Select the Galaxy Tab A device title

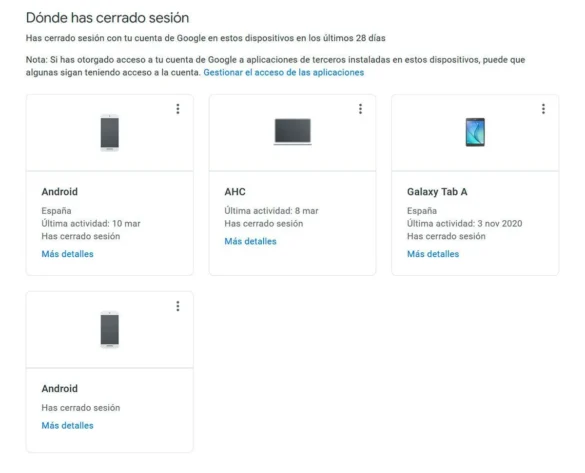(437, 192)
